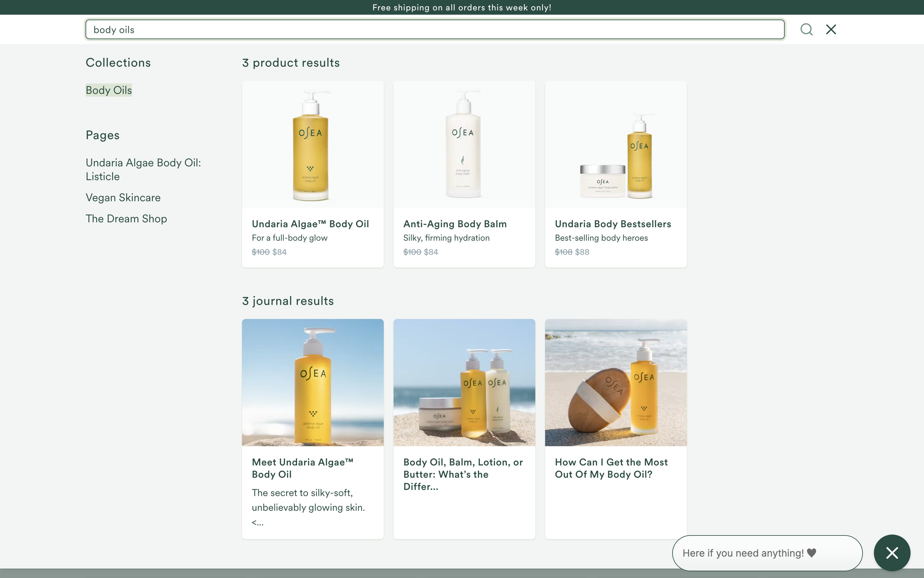Visit The Dream Shop page
Image resolution: width=924 pixels, height=578 pixels.
(127, 219)
